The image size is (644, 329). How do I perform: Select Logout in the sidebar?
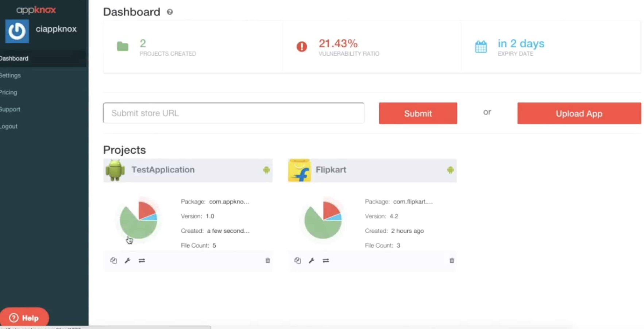pyautogui.click(x=9, y=126)
